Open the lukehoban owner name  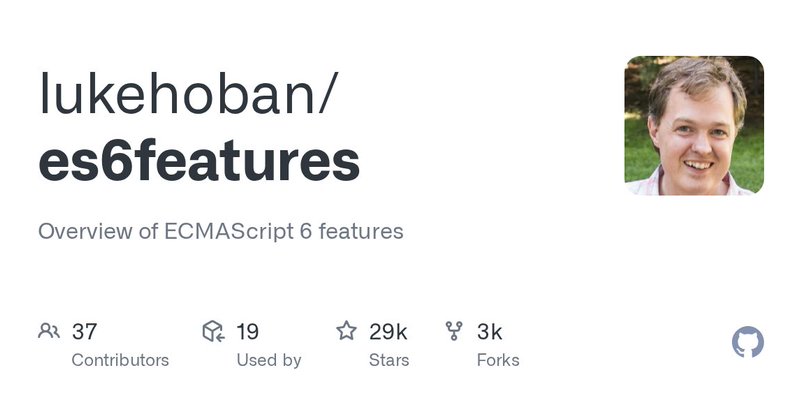[x=177, y=94]
